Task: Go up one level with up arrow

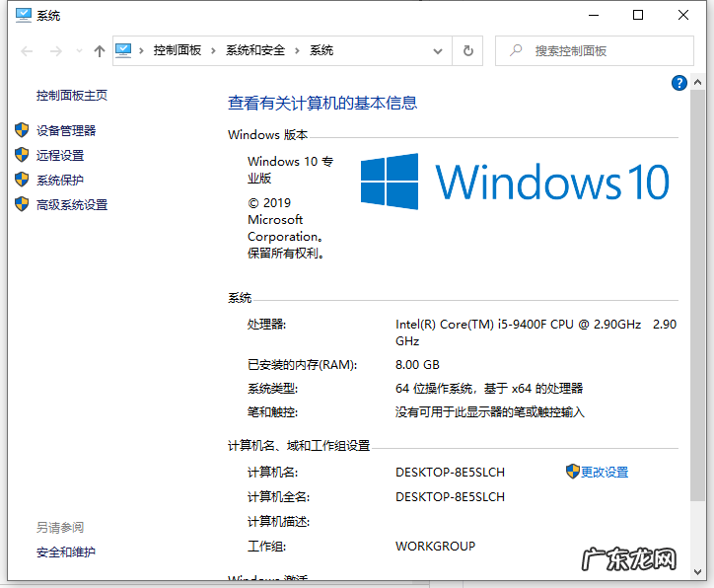Action: [x=100, y=51]
